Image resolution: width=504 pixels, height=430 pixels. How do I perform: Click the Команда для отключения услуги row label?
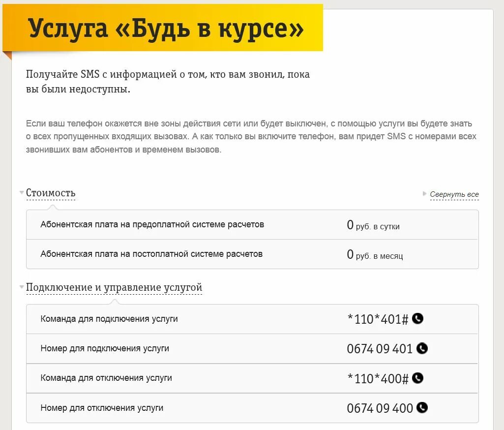click(x=106, y=378)
